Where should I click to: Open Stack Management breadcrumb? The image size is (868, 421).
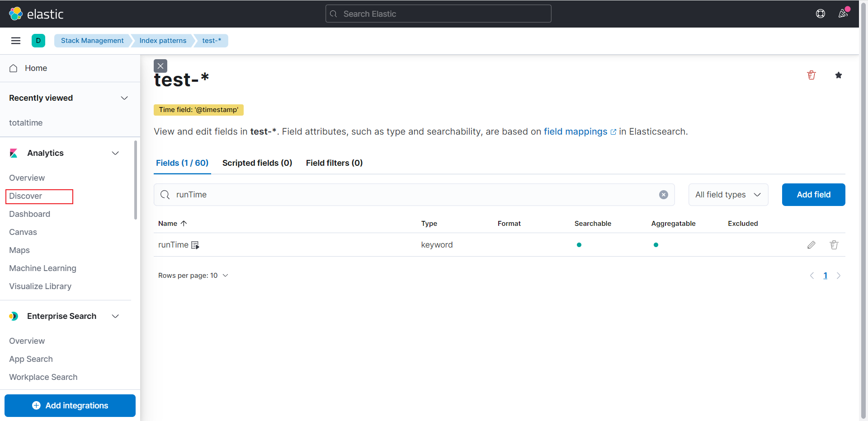click(92, 41)
